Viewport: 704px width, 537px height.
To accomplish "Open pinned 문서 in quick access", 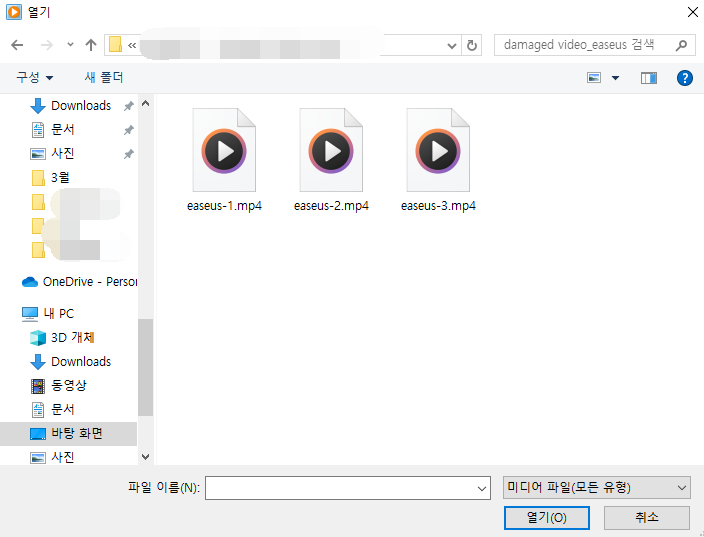I will tap(62, 130).
